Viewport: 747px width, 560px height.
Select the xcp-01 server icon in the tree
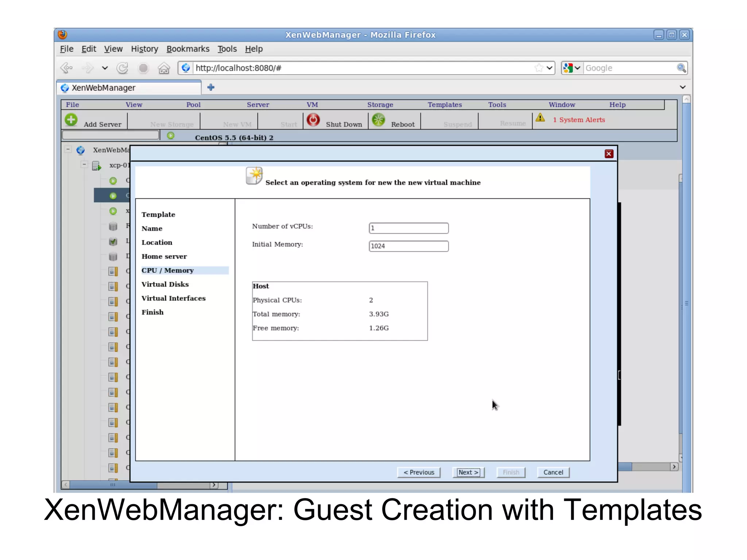pyautogui.click(x=97, y=166)
